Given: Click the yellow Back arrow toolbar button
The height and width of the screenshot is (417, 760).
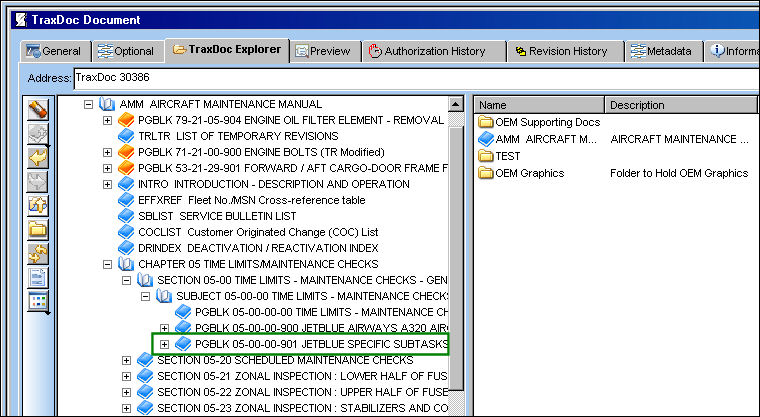Looking at the screenshot, I should [38, 158].
